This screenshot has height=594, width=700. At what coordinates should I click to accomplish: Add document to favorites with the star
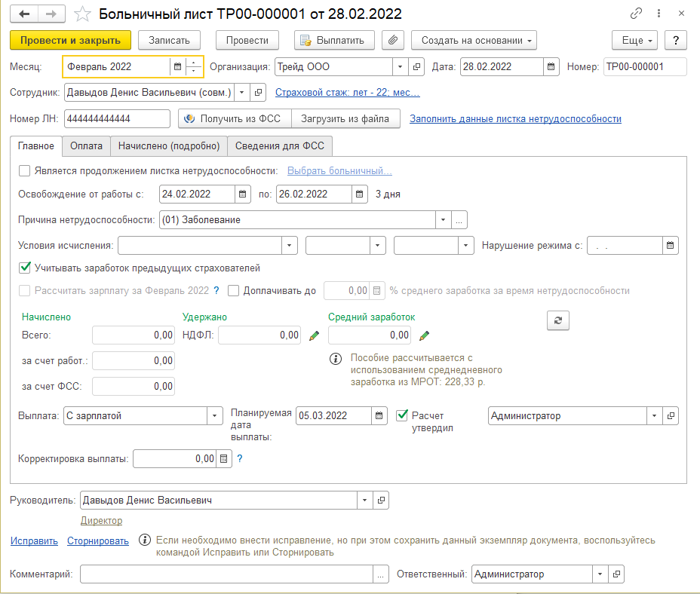82,14
